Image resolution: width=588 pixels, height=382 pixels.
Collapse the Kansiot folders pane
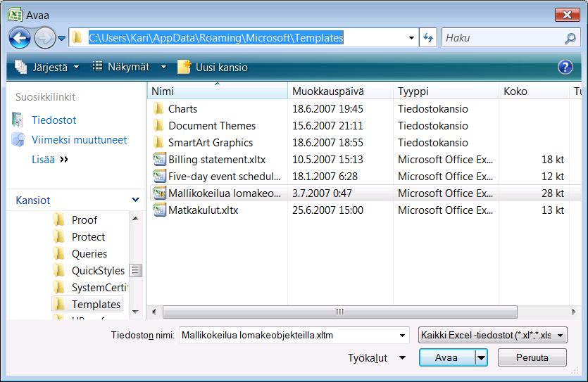(135, 200)
